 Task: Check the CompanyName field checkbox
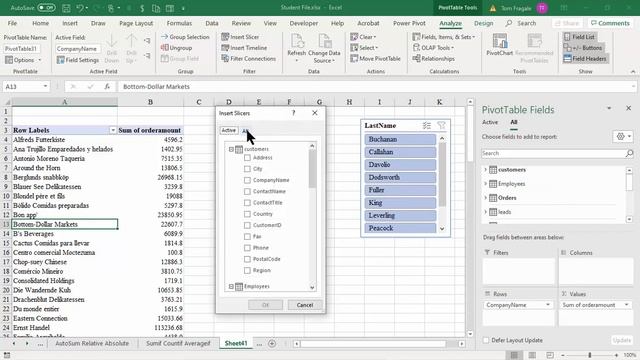[247, 180]
